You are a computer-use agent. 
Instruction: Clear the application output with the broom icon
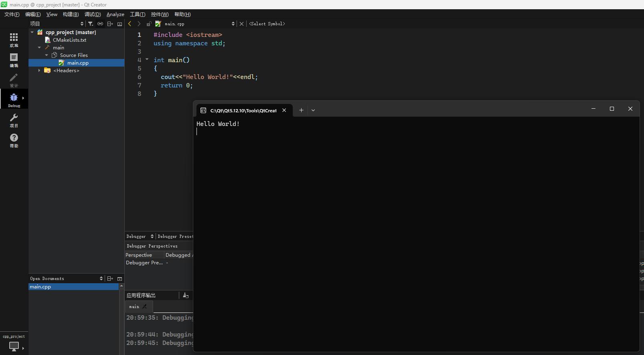tap(186, 295)
